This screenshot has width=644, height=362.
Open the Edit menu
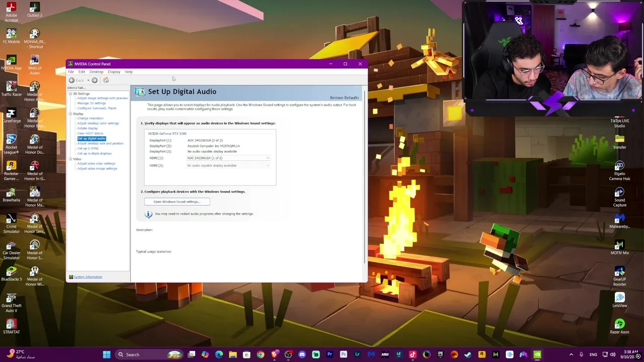point(82,72)
